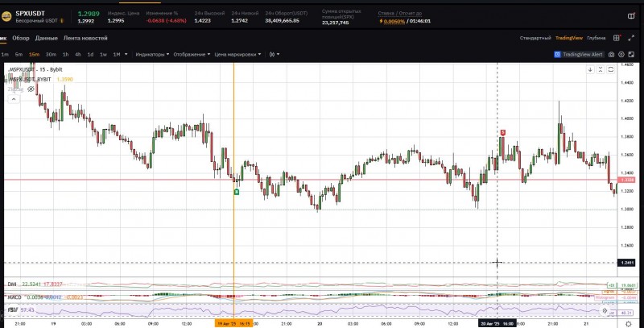This screenshot has height=328, width=644.
Task: Click the MACD indicator label
Action: click(14, 297)
